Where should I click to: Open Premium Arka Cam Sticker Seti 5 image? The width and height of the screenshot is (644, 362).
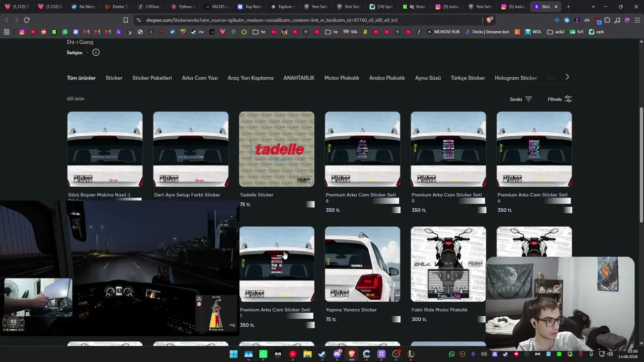click(448, 149)
